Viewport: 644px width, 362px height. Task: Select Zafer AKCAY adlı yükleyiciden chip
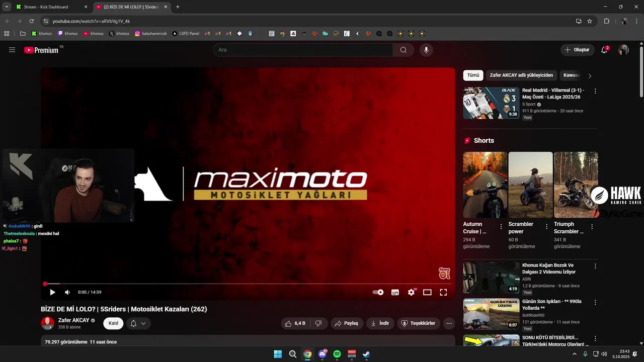521,75
